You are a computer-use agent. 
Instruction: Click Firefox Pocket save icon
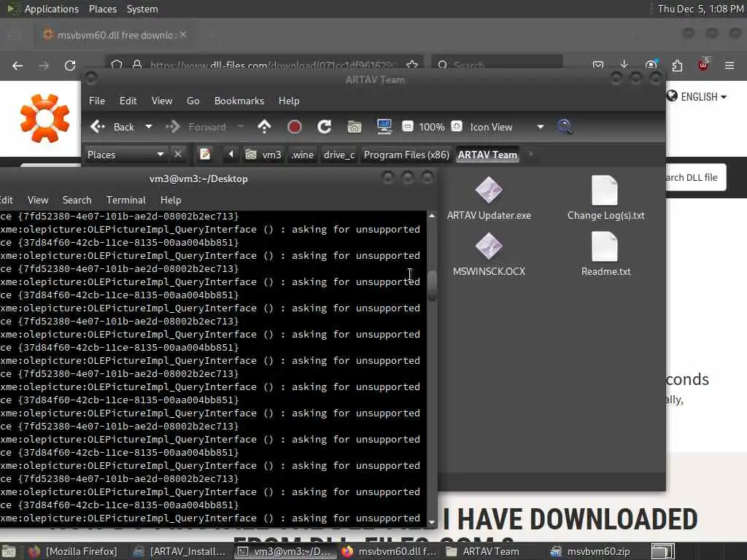coord(598,65)
